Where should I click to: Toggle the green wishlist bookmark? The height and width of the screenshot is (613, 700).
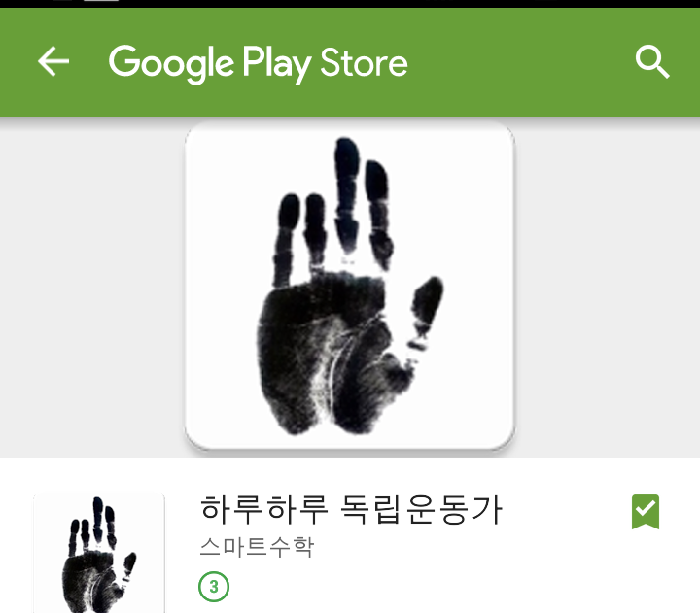coord(646,512)
